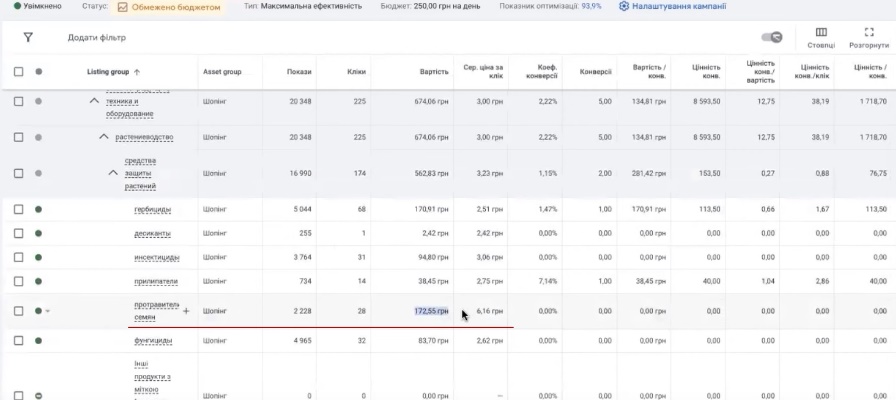Select the фунгициды row checkbox
This screenshot has width=896, height=400.
pos(18,340)
